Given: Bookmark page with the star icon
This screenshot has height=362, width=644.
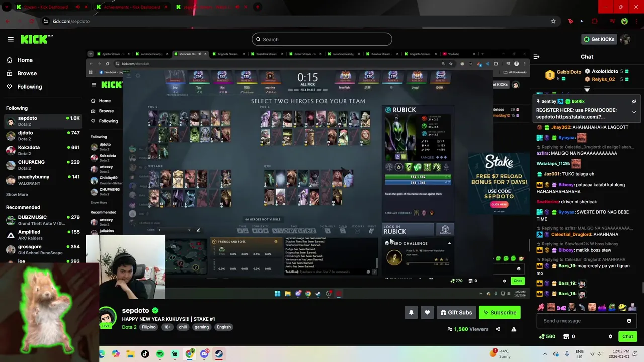Looking at the screenshot, I should pyautogui.click(x=553, y=21).
